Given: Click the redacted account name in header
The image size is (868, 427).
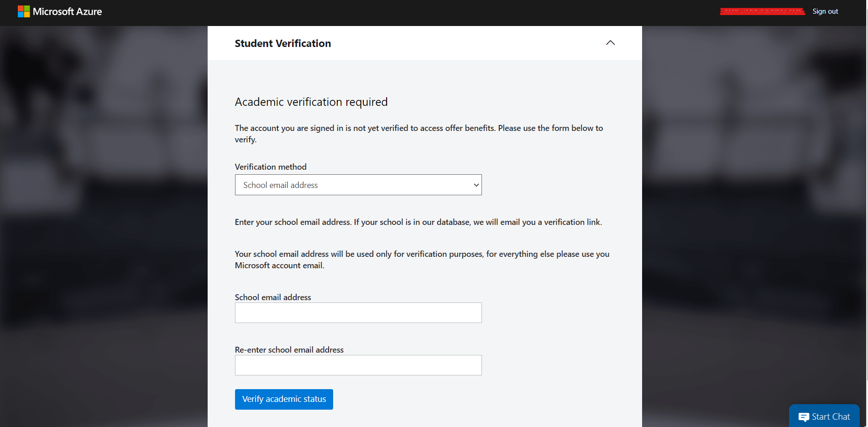Looking at the screenshot, I should tap(762, 11).
